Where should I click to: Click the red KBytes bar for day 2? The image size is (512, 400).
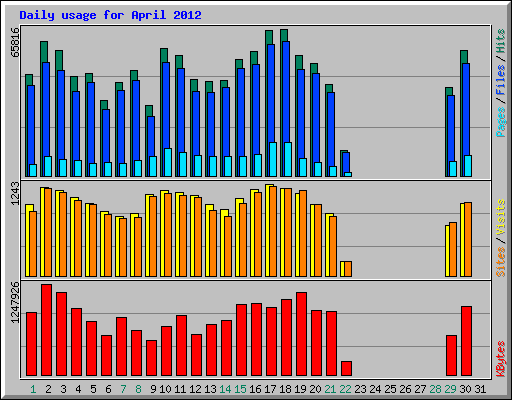[x=46, y=330]
